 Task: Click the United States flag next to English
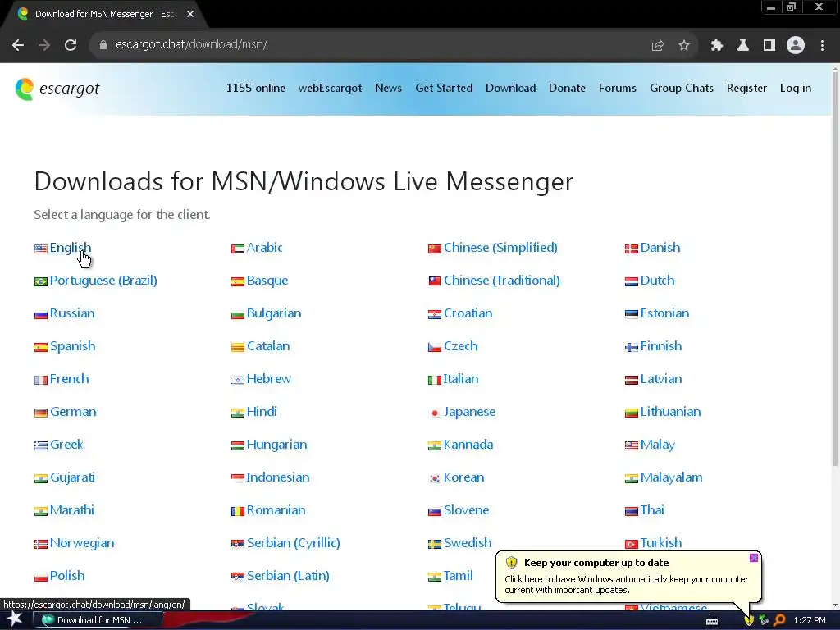41,249
